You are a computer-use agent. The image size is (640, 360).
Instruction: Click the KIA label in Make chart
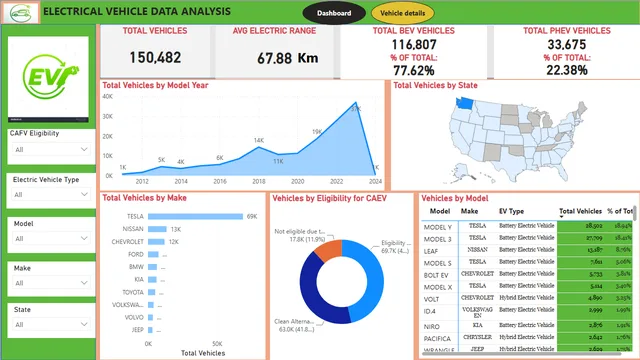[139, 280]
